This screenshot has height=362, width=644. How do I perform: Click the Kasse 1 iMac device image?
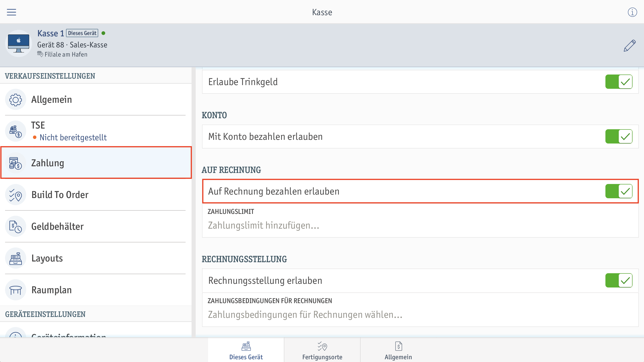(x=19, y=43)
